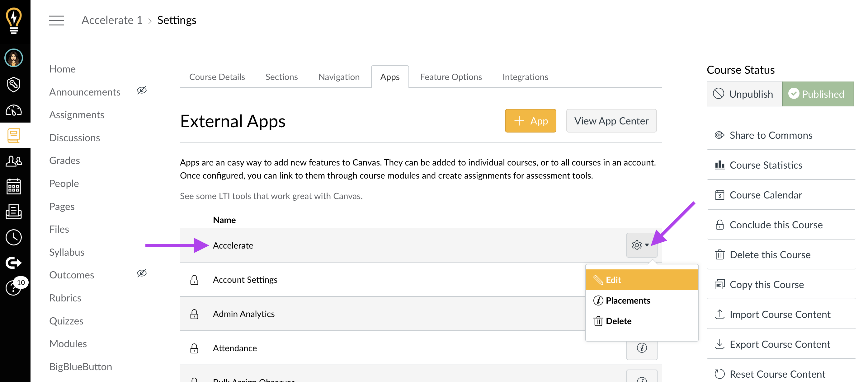Open the Dashboard gauge icon
The width and height of the screenshot is (868, 382).
(x=14, y=110)
